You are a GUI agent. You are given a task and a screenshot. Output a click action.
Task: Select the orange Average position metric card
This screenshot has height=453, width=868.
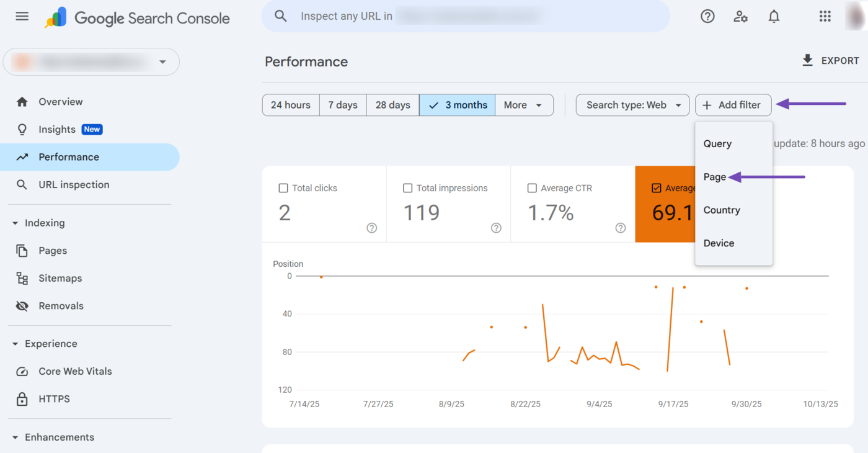pos(665,205)
